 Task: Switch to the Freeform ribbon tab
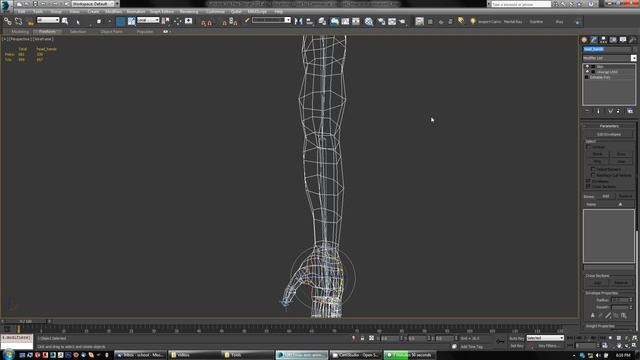(47, 31)
